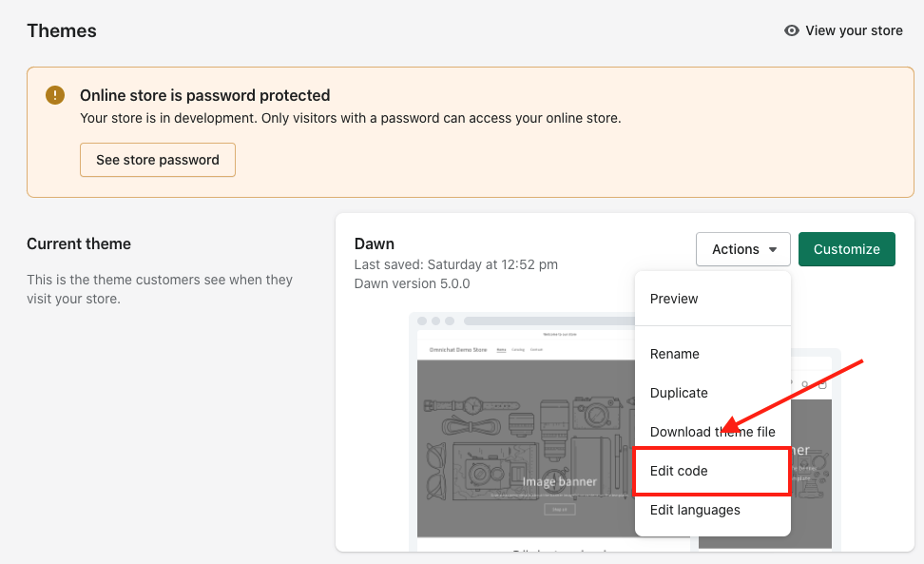The width and height of the screenshot is (924, 564).
Task: Click the Themes page heading
Action: 62,30
